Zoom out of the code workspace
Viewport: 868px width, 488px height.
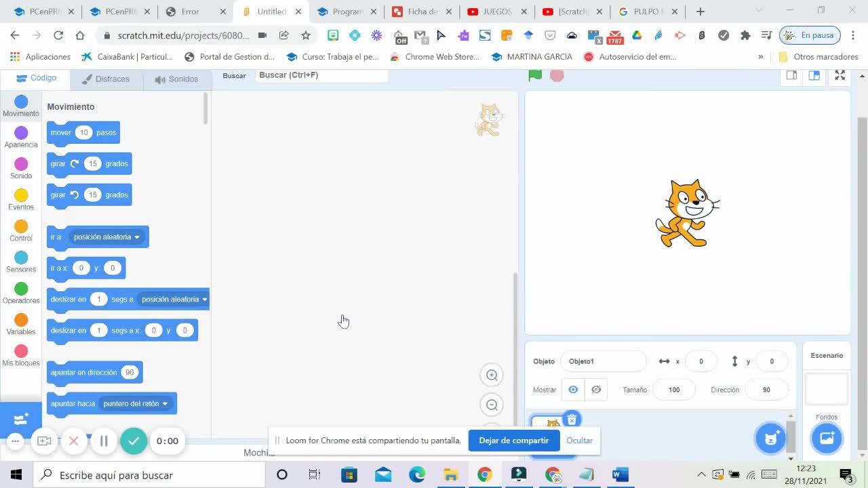coord(492,405)
